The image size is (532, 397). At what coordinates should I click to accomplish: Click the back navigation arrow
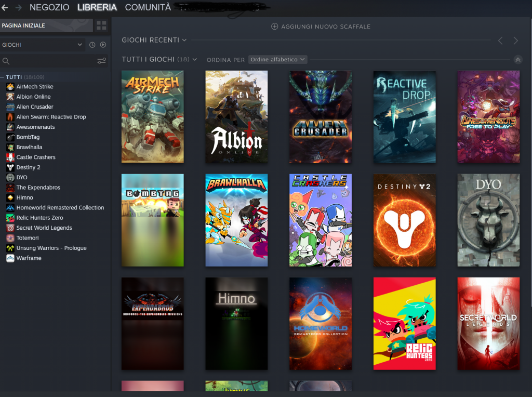tap(5, 7)
